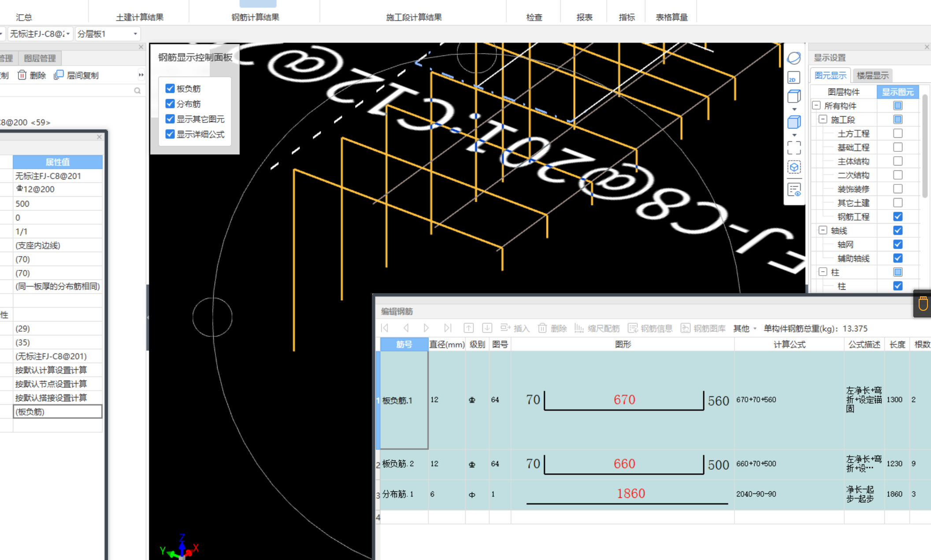The image size is (931, 560).
Task: Toggle 显示详细公式 checkbox
Action: 170,134
